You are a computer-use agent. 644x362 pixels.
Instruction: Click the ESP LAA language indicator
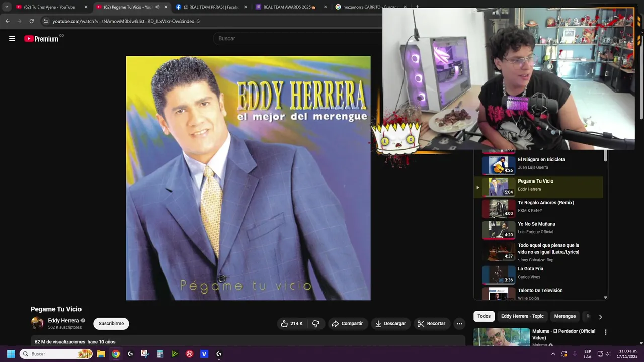tap(588, 354)
